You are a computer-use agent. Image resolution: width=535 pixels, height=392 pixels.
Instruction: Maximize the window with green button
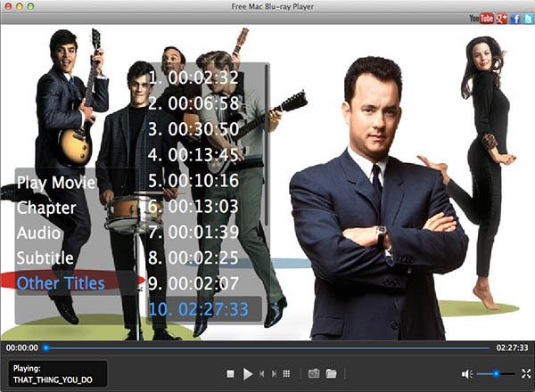tap(30, 6)
